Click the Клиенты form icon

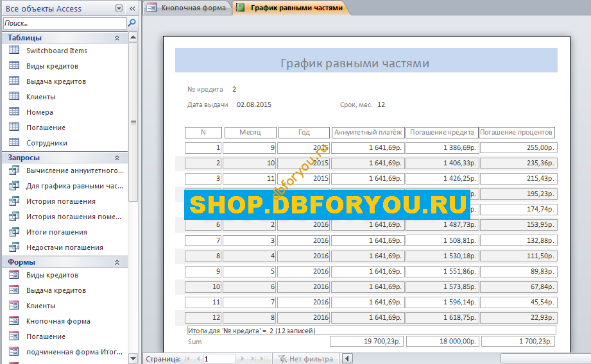pyautogui.click(x=14, y=306)
